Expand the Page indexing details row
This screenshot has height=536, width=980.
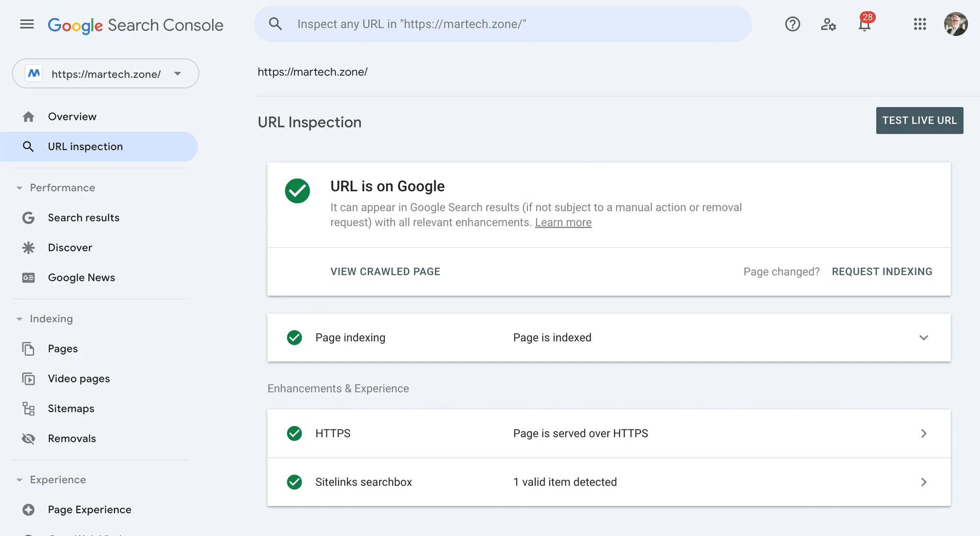coord(923,338)
